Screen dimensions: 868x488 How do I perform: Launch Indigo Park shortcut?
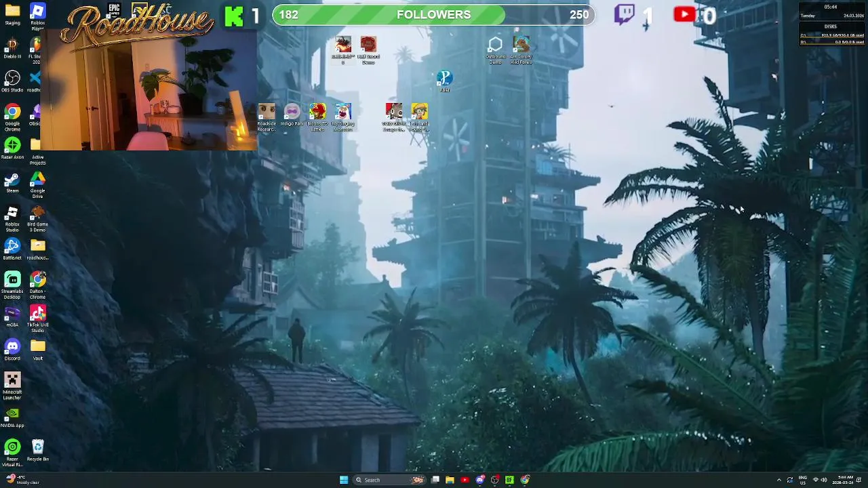(x=292, y=115)
